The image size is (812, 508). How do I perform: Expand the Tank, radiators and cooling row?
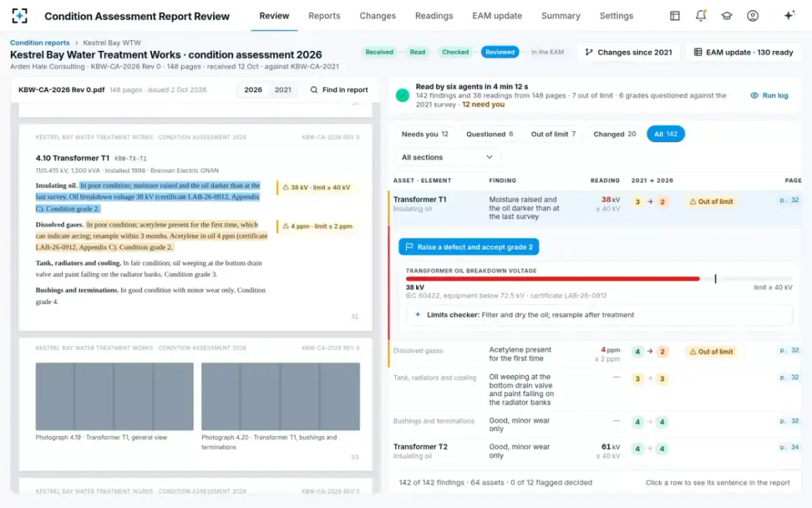point(595,389)
